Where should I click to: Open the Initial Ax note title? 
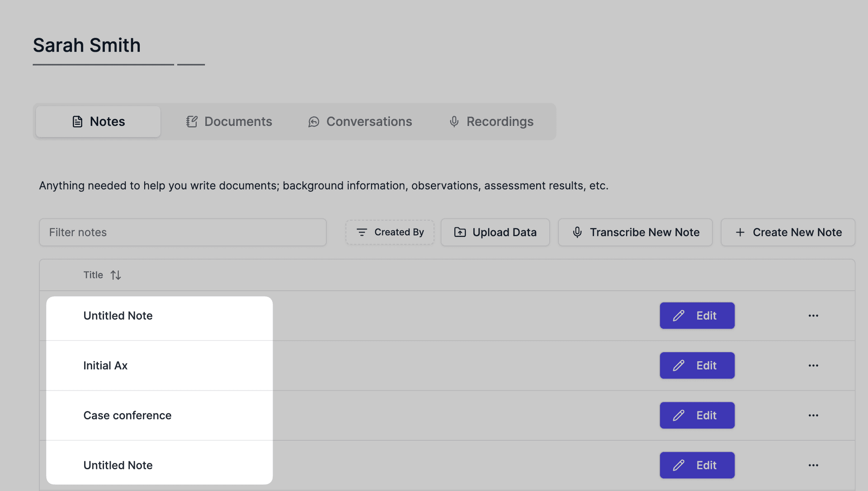click(x=105, y=365)
